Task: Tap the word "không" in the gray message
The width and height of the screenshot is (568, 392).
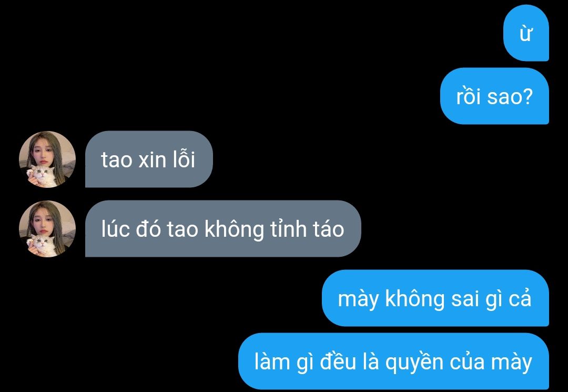Action: click(234, 230)
